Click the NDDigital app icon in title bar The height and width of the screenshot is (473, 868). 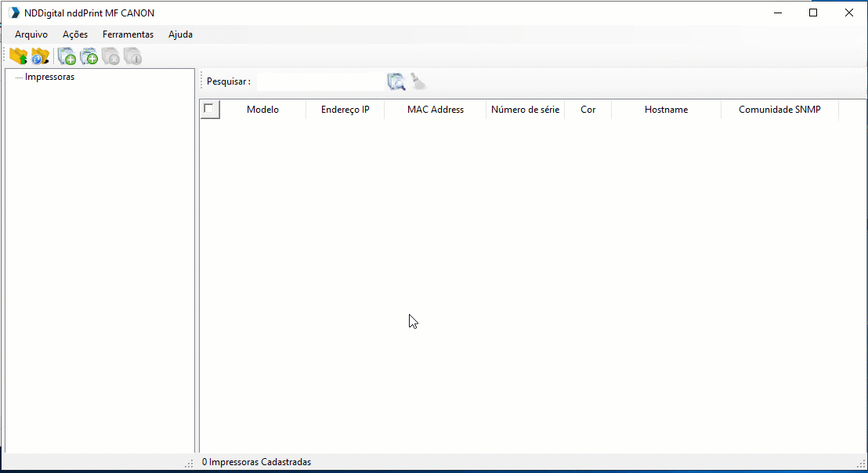pyautogui.click(x=13, y=13)
